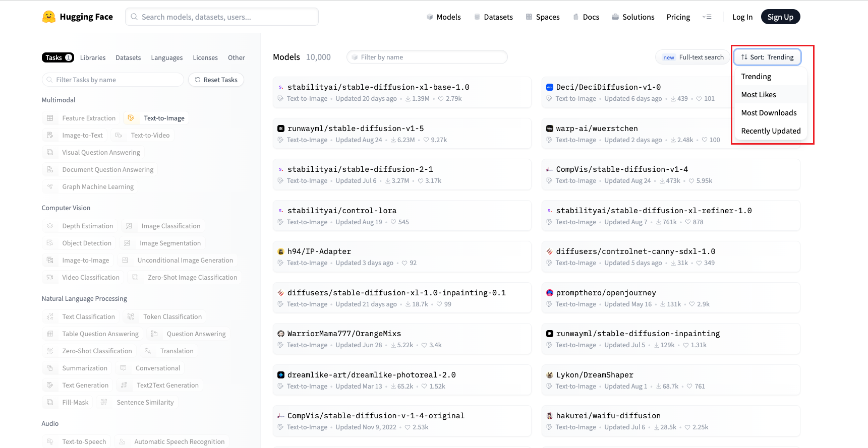Toggle the Graph Machine Learning filter
Viewport: 868px width, 448px height.
pyautogui.click(x=90, y=186)
